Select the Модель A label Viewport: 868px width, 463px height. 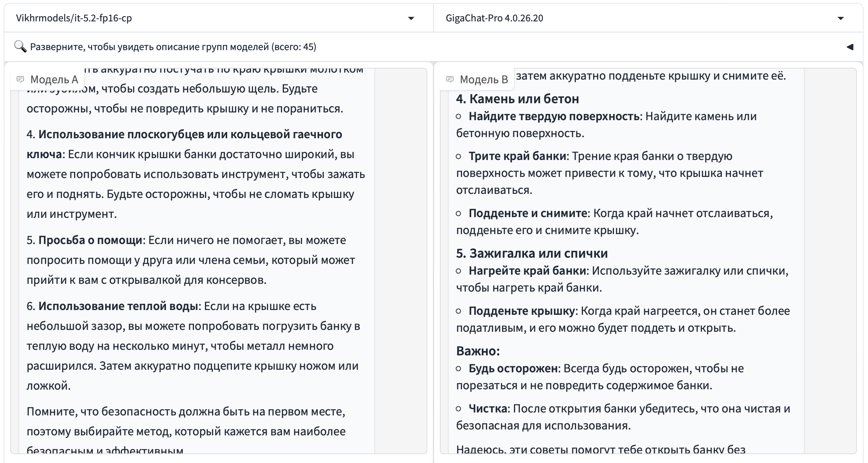(x=54, y=79)
